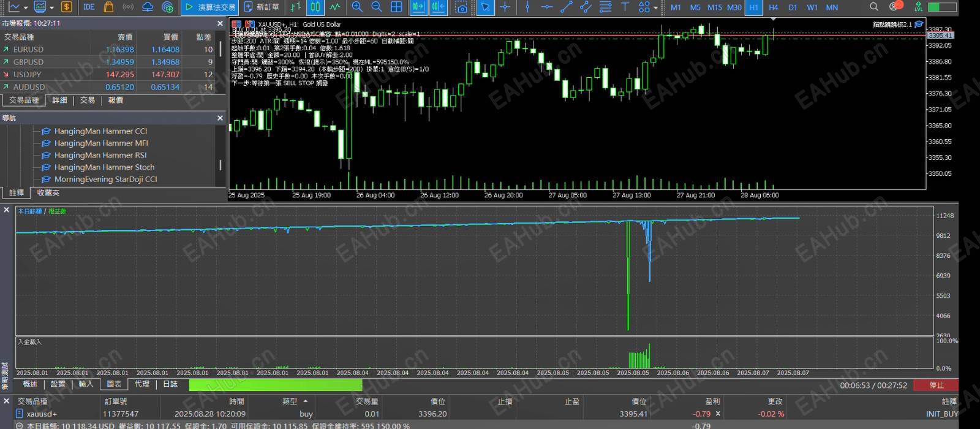Select USDJPY row in Market Watch
The height and width of the screenshot is (429, 980).
click(108, 75)
